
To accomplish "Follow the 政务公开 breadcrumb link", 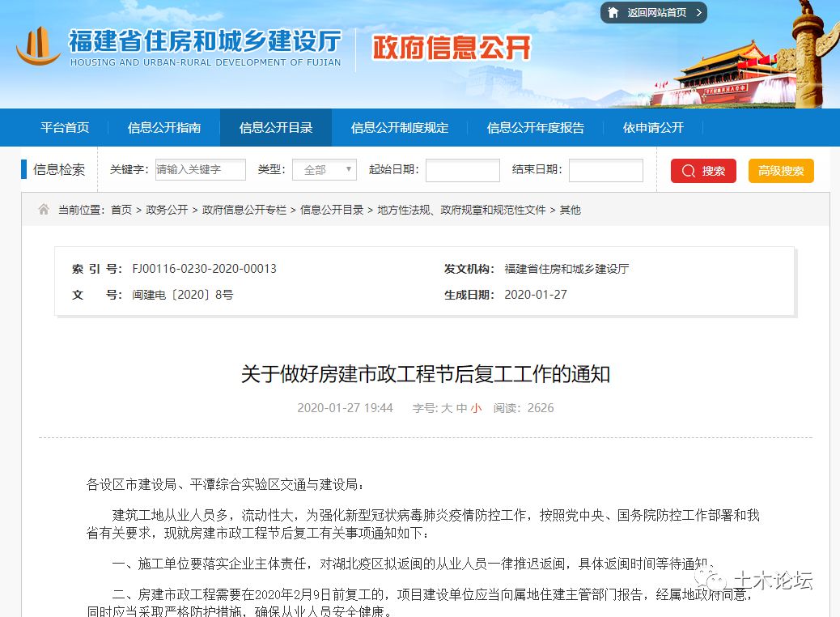I will tap(167, 210).
